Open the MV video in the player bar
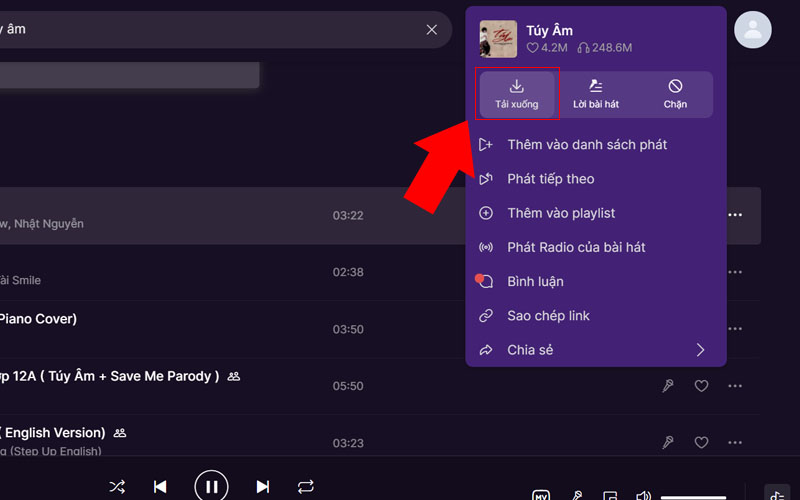The image size is (800, 500). 541,495
